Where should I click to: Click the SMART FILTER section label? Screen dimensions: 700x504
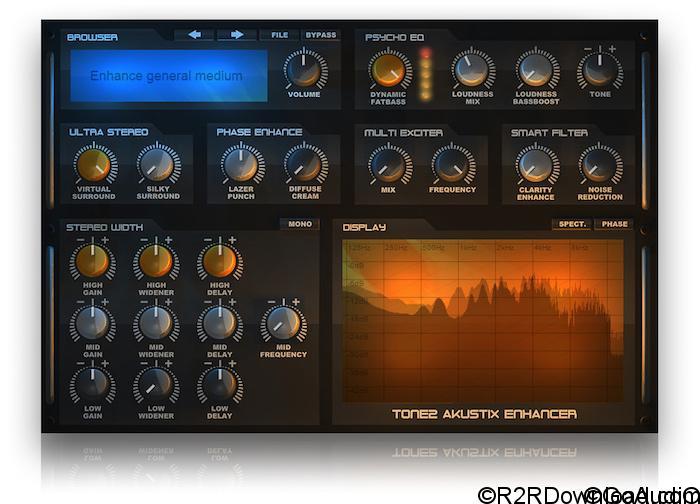[549, 133]
